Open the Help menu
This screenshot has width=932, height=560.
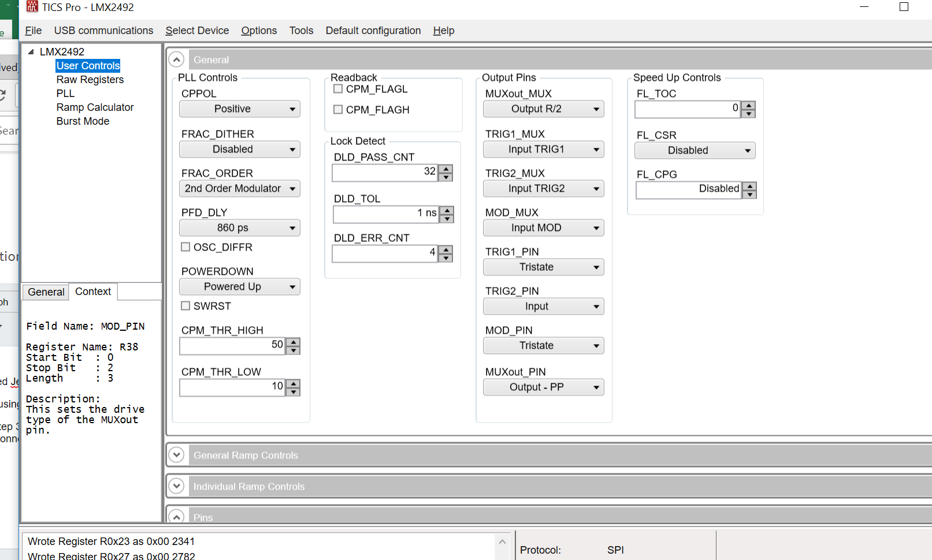coord(444,31)
